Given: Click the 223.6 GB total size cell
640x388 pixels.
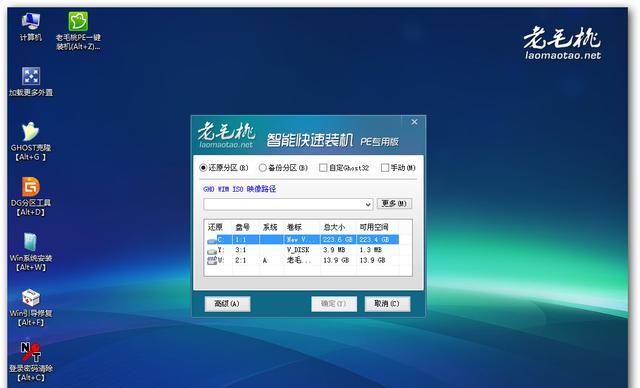Looking at the screenshot, I should coord(337,239).
